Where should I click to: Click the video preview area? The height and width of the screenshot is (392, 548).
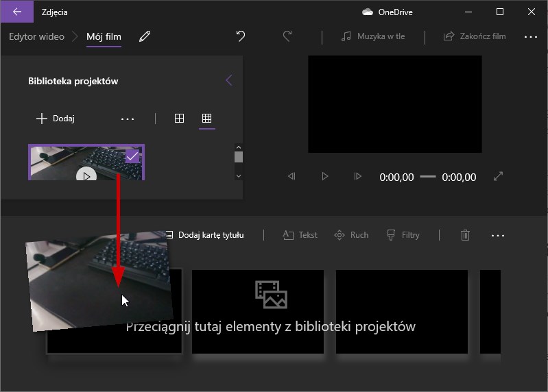pyautogui.click(x=395, y=104)
